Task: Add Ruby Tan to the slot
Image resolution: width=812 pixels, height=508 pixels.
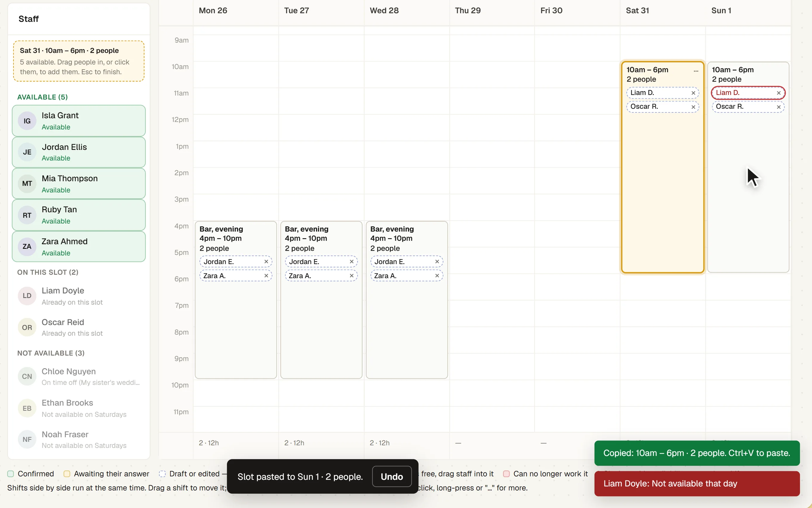Action: point(79,215)
